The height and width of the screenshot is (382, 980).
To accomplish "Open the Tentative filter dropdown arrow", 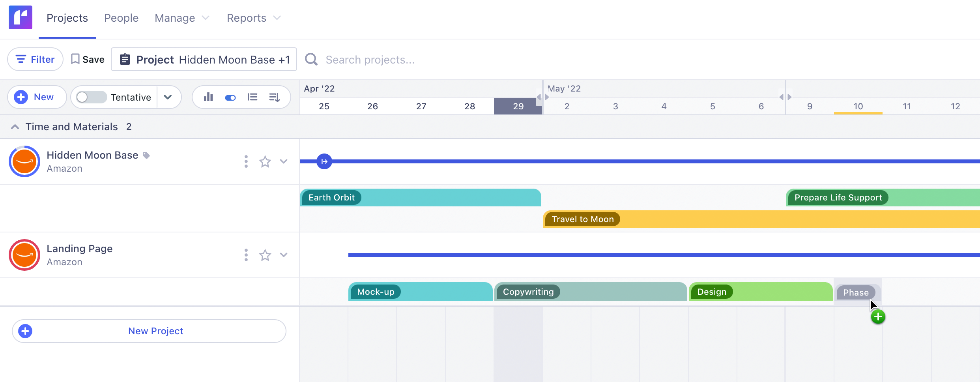I will pyautogui.click(x=168, y=97).
